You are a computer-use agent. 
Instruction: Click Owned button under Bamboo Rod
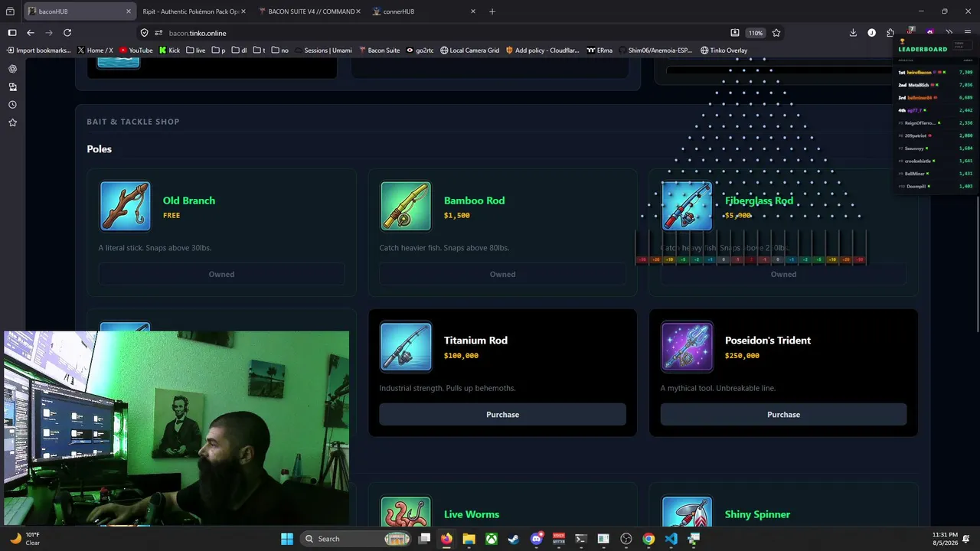(x=502, y=274)
